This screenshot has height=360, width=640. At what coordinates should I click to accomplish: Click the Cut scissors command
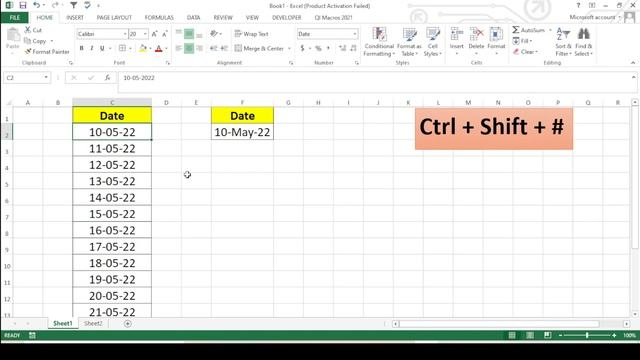point(33,30)
